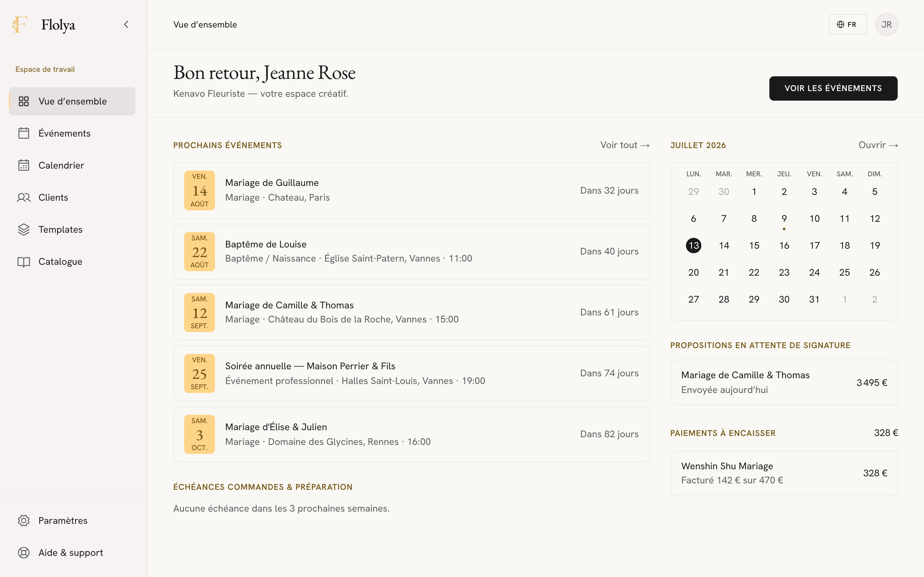Open the FR language selector
The height and width of the screenshot is (577, 924).
848,24
